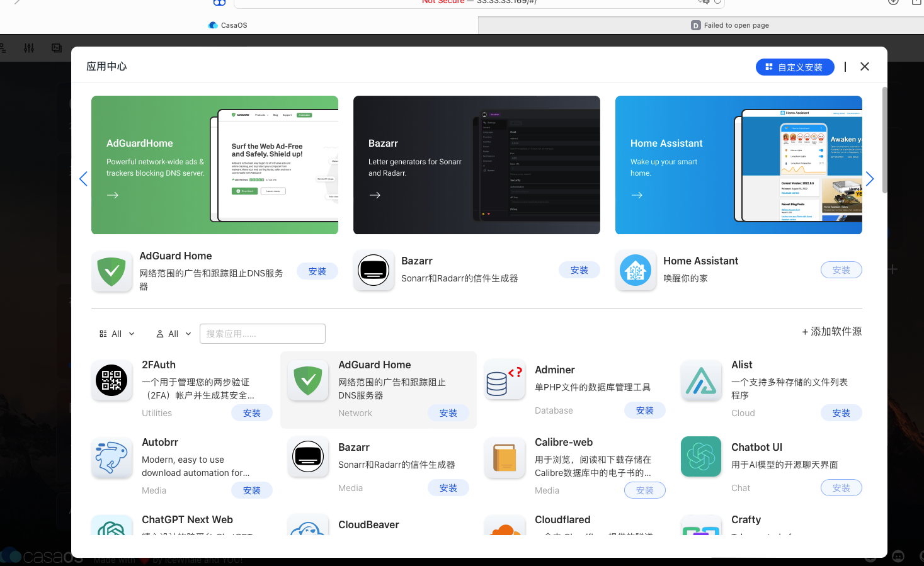Open the Chatbot UI app icon
Image resolution: width=924 pixels, height=566 pixels.
click(701, 456)
